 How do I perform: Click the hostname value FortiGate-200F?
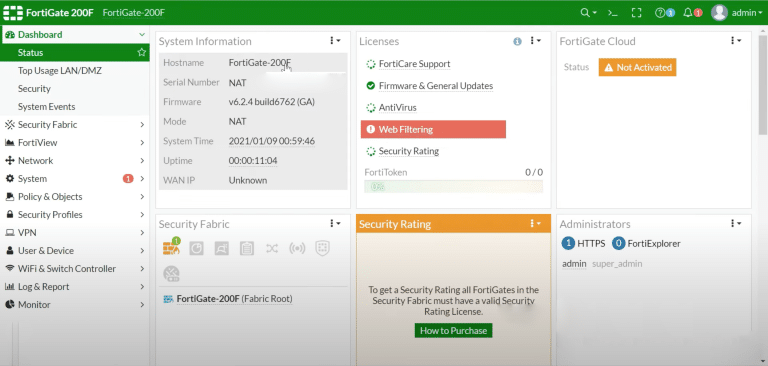pos(260,63)
